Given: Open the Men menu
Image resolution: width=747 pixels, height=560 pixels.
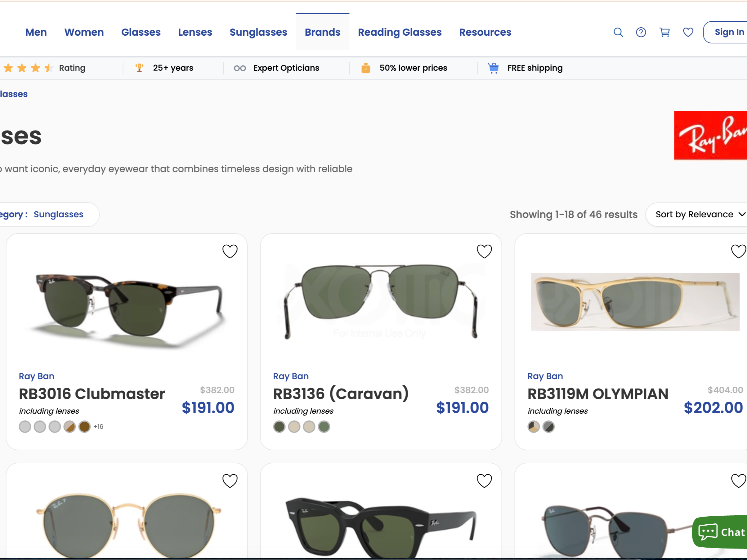Looking at the screenshot, I should point(36,32).
